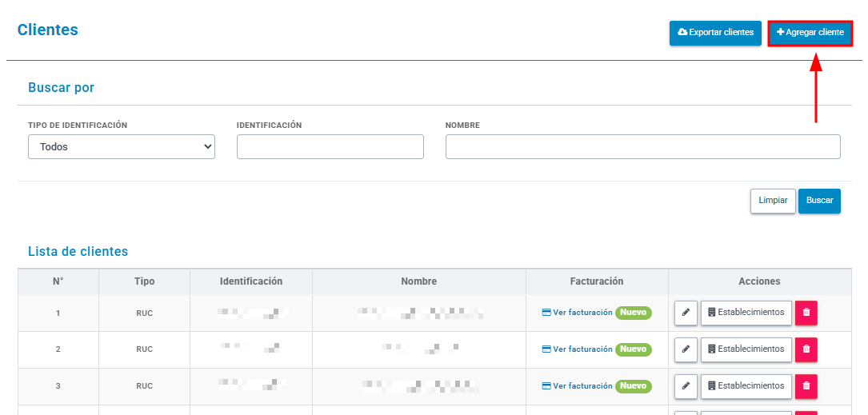Open Establecimientos for client 1
Screen dimensions: 868x415
coord(746,313)
